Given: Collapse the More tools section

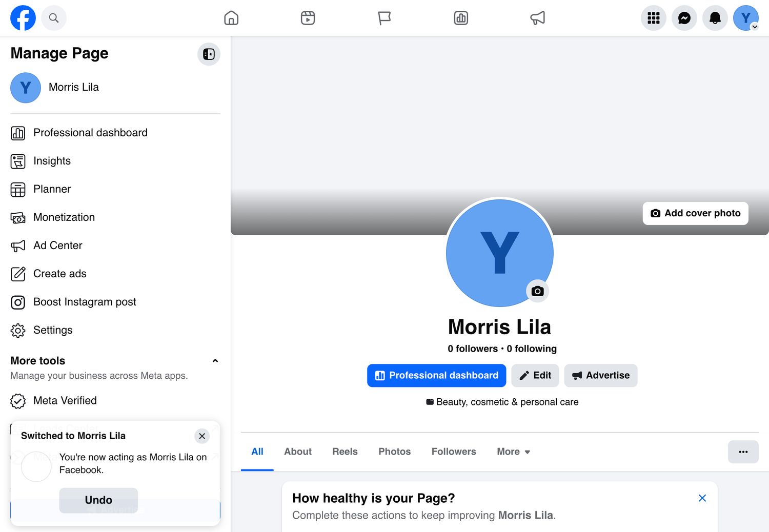Looking at the screenshot, I should click(215, 361).
